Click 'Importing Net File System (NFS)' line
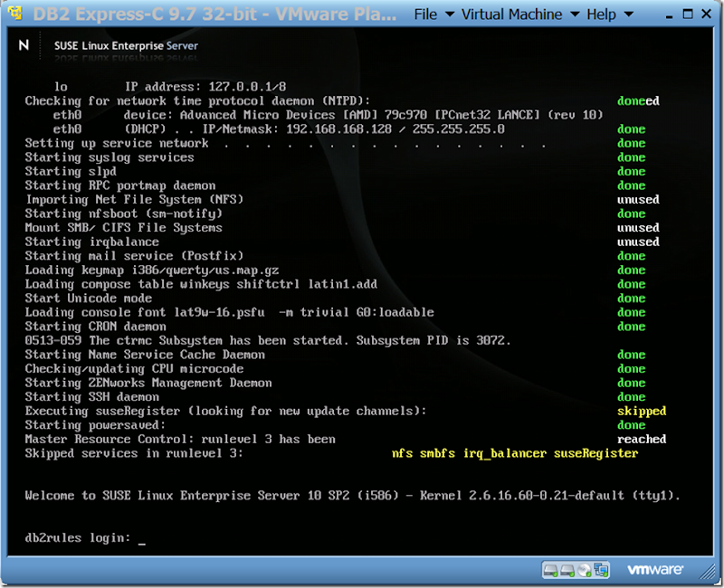This screenshot has width=724, height=588. pyautogui.click(x=134, y=200)
